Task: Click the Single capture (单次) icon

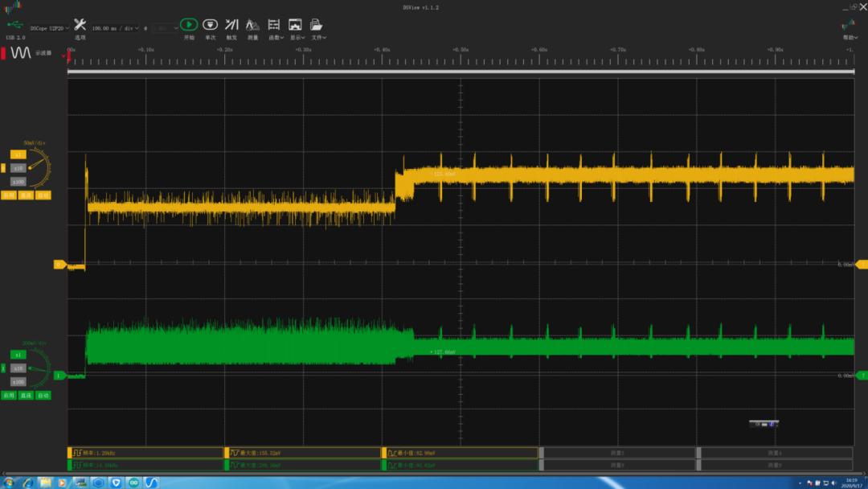Action: 210,25
